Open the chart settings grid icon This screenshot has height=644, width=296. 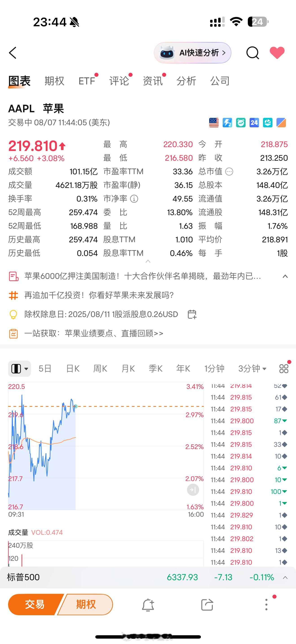284,368
